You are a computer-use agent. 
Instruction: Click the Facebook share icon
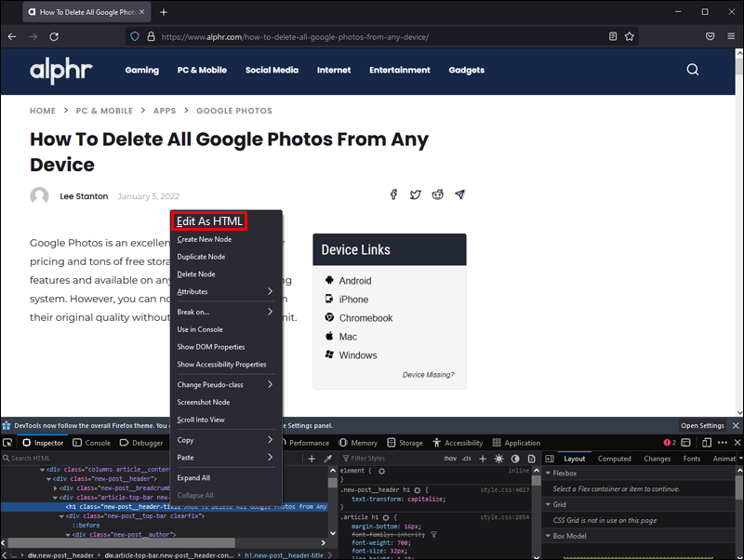(x=393, y=195)
